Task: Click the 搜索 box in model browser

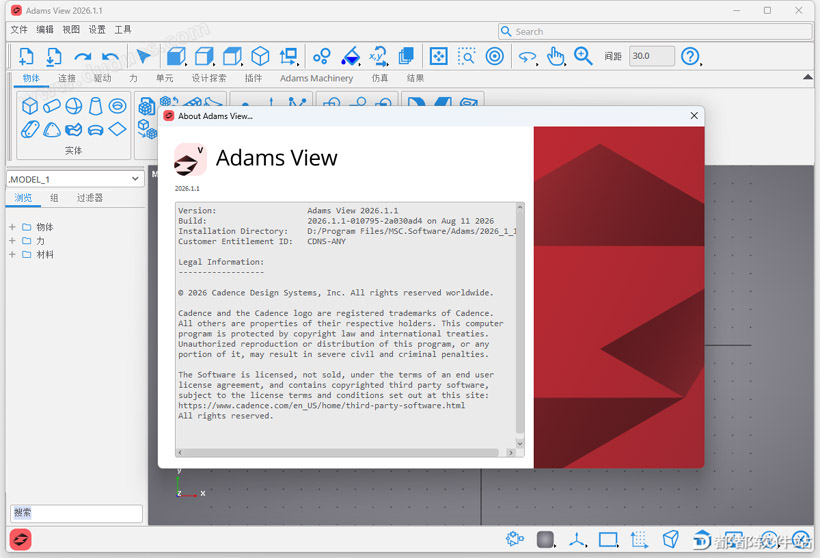Action: pyautogui.click(x=76, y=513)
